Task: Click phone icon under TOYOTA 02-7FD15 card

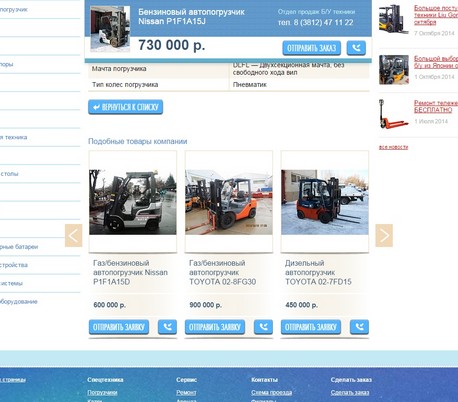Action: point(359,327)
